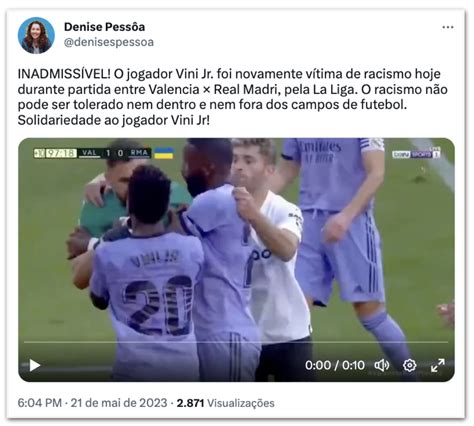Click the 97:18 match clock overlay
Viewport: 474px width, 426px height.
(60, 153)
